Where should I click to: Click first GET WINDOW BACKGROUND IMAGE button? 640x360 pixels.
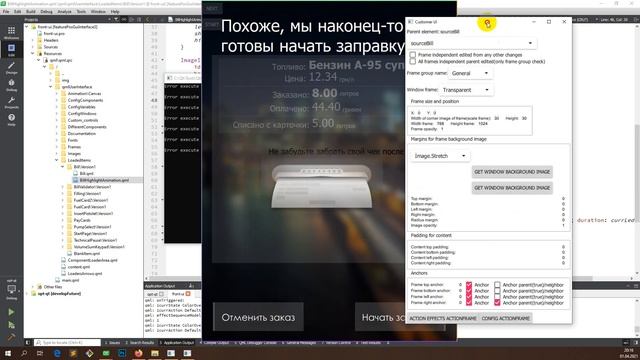tap(512, 172)
